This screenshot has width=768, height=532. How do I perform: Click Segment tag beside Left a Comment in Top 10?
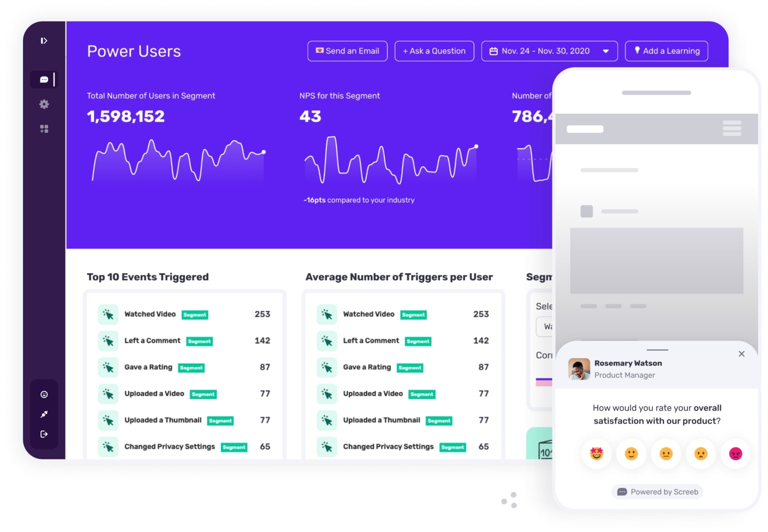199,341
